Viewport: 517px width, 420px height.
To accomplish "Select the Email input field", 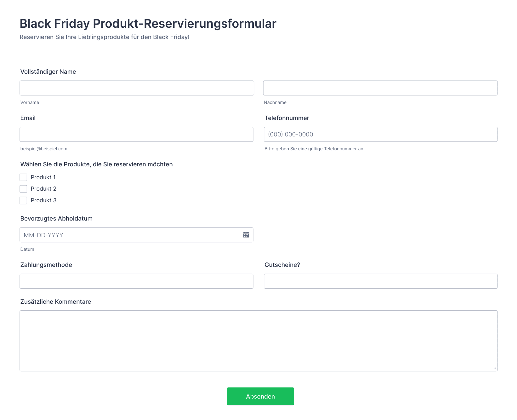I will tap(136, 134).
